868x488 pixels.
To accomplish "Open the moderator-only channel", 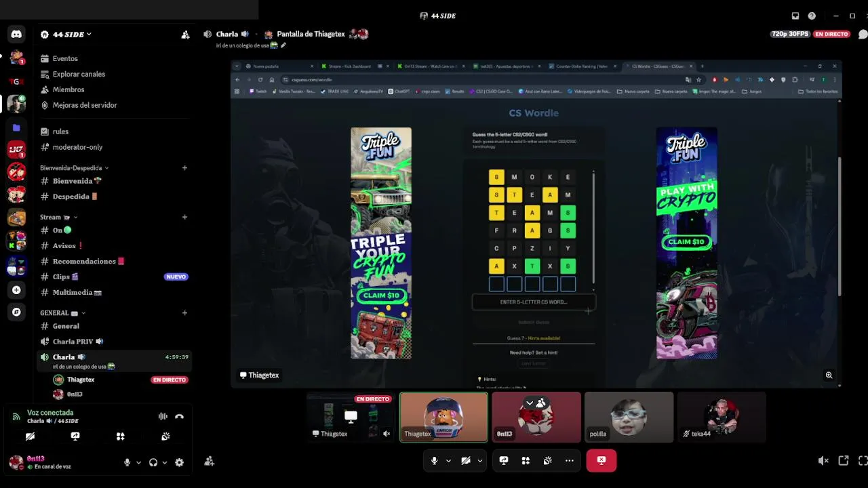I will click(113, 147).
